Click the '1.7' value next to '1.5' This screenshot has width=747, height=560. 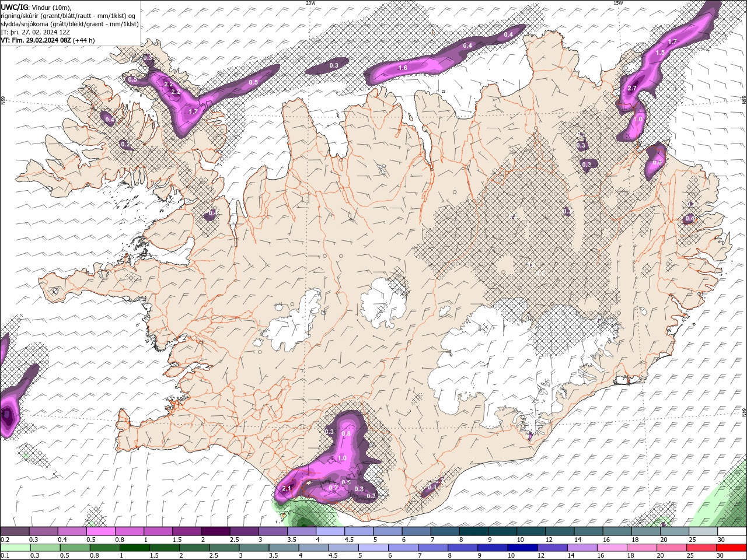(672, 42)
